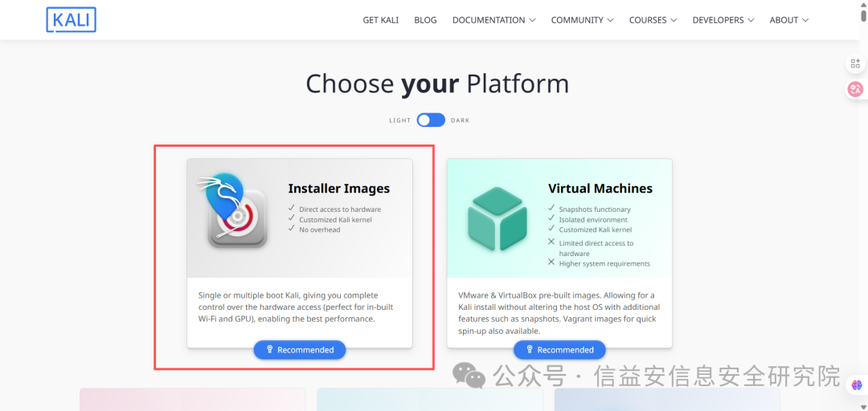This screenshot has height=411, width=868.
Task: Click the pink translate icon on right edge
Action: [855, 89]
